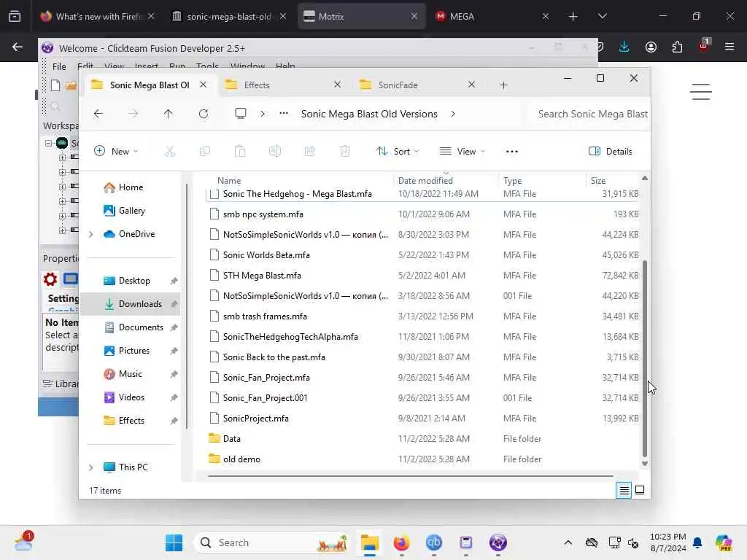The width and height of the screenshot is (747, 560).
Task: Open the Sort dropdown
Action: click(x=398, y=152)
